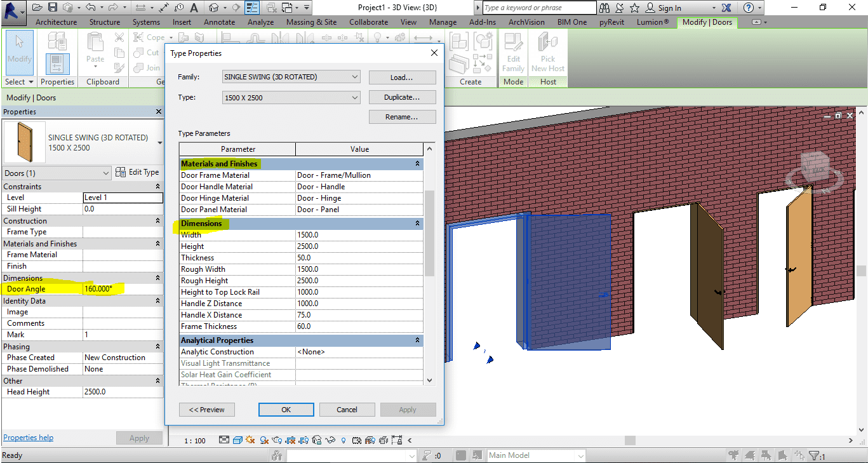
Task: Click the Save icon in quick access toolbar
Action: pos(53,8)
